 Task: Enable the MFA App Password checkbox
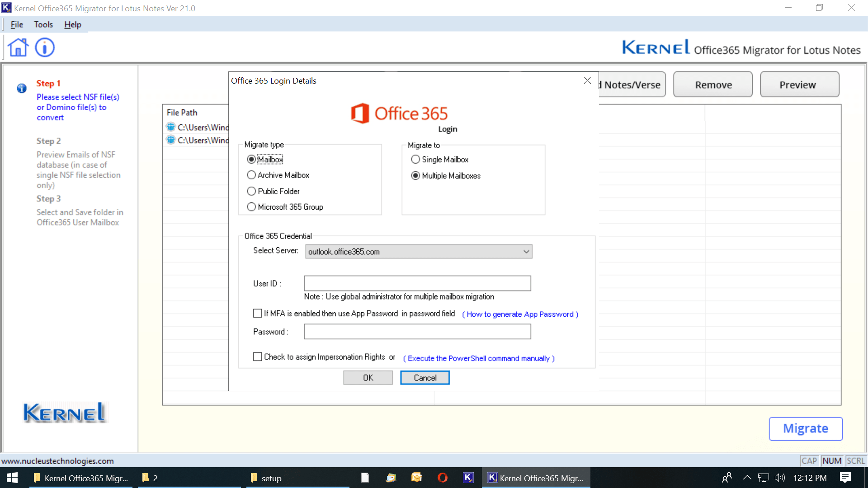click(258, 314)
